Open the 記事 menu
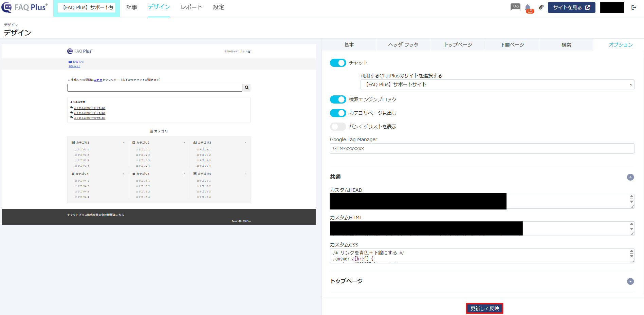This screenshot has width=644, height=315. (132, 7)
